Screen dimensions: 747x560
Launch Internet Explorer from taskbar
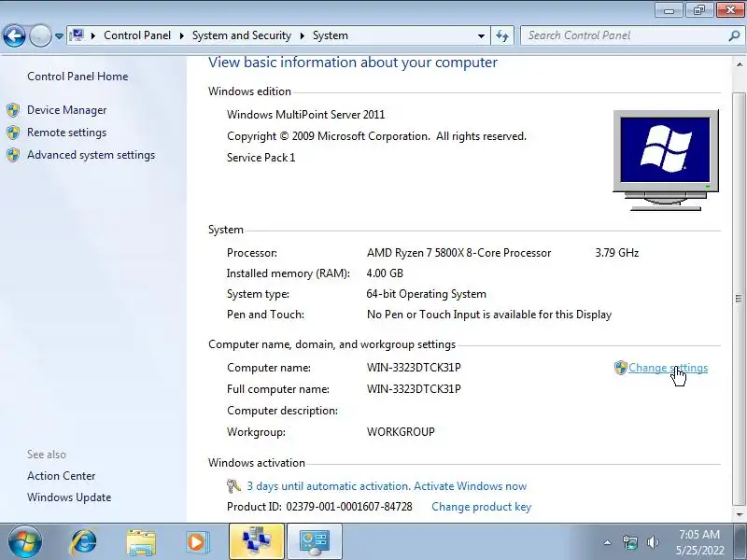[x=84, y=542]
